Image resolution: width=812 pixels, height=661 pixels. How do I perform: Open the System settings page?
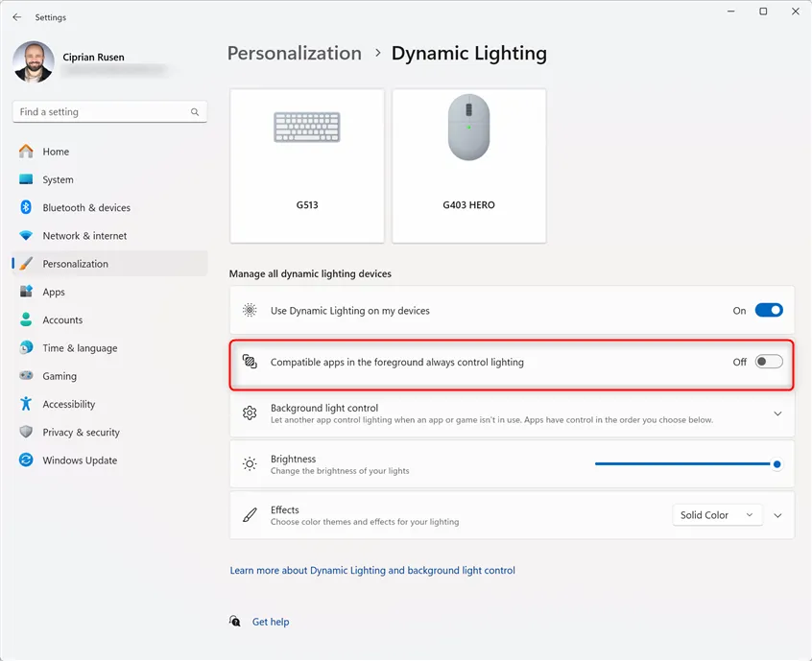pos(58,179)
